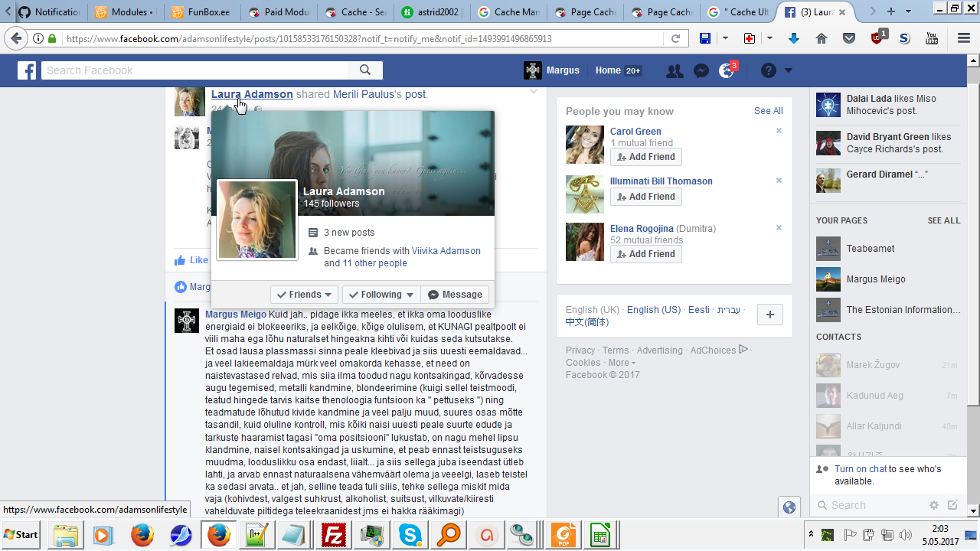Click the Facebook logo icon
This screenshot has height=551, width=980.
pyautogui.click(x=27, y=70)
